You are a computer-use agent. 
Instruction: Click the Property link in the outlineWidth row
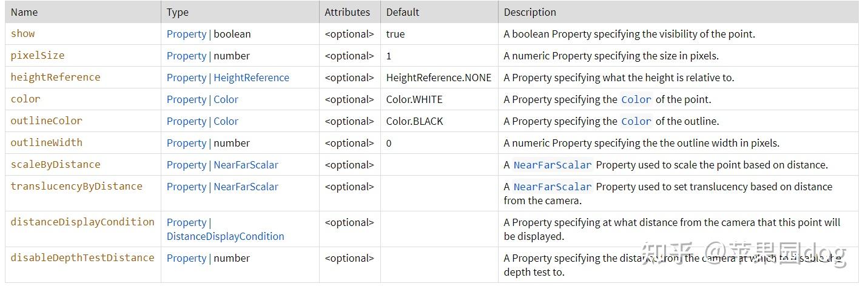click(x=186, y=143)
